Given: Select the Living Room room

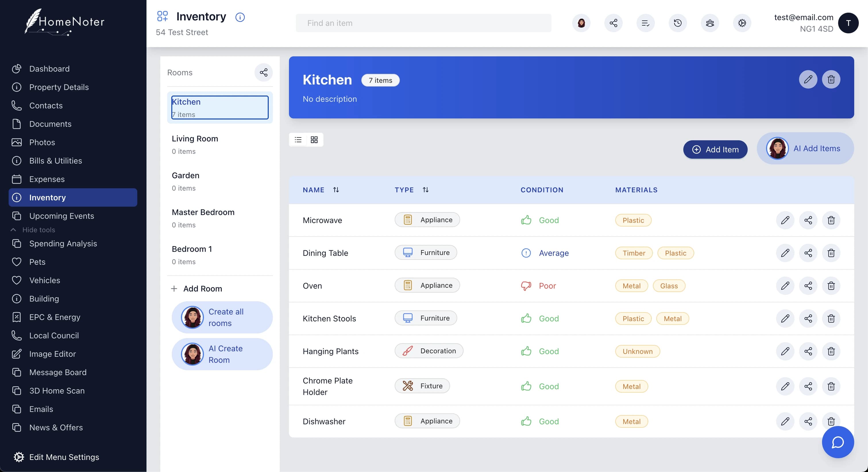Looking at the screenshot, I should pos(194,144).
